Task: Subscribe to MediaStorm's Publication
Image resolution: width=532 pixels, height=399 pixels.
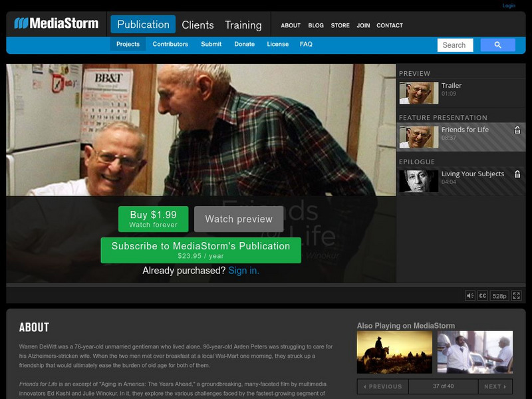Action: click(201, 251)
